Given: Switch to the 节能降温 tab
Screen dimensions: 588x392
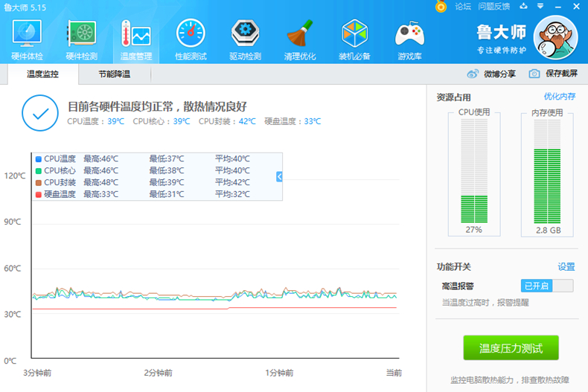Looking at the screenshot, I should coord(114,74).
